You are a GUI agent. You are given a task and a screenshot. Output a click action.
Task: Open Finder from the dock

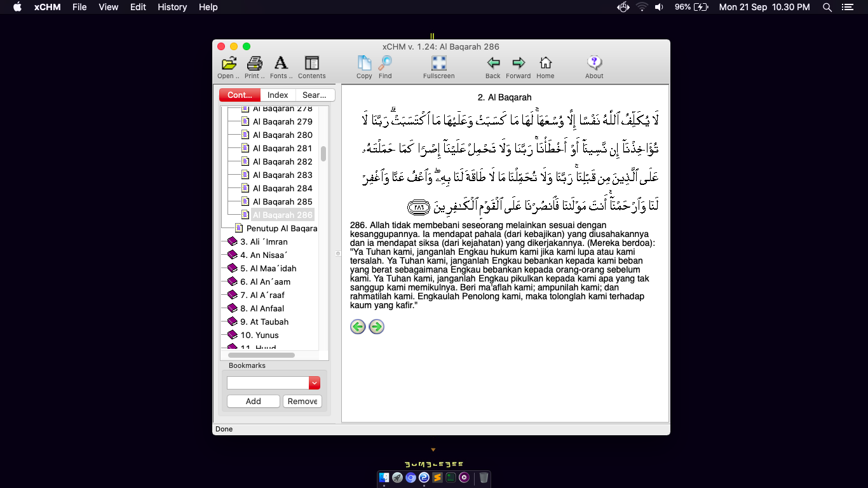[x=384, y=477]
